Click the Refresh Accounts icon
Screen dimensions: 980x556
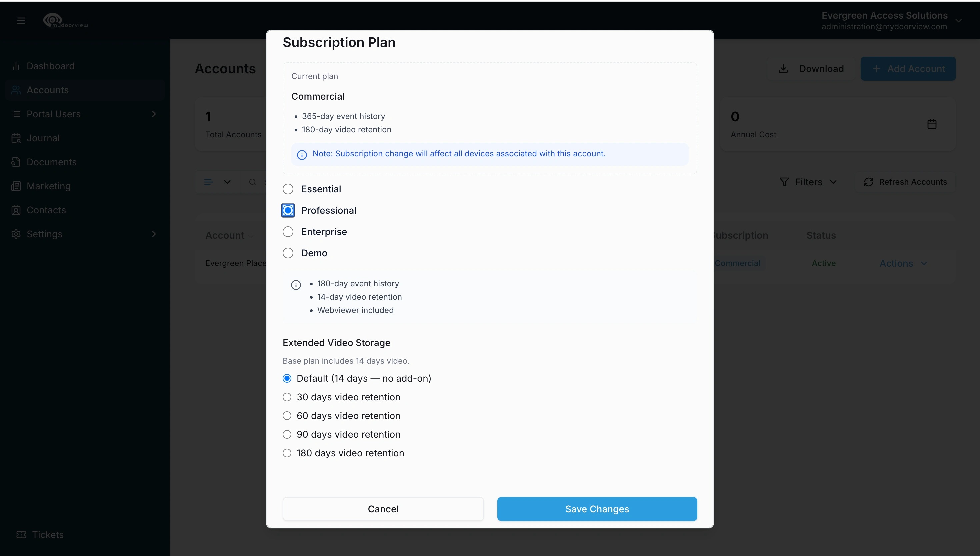[x=869, y=182]
